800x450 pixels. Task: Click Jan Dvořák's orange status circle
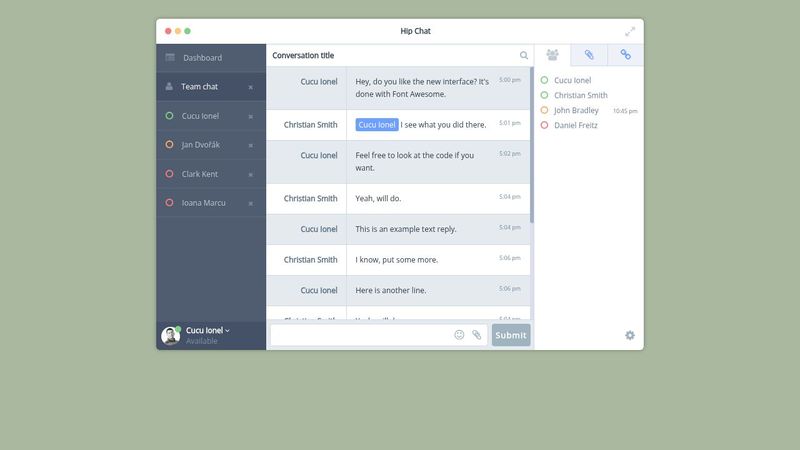point(169,144)
